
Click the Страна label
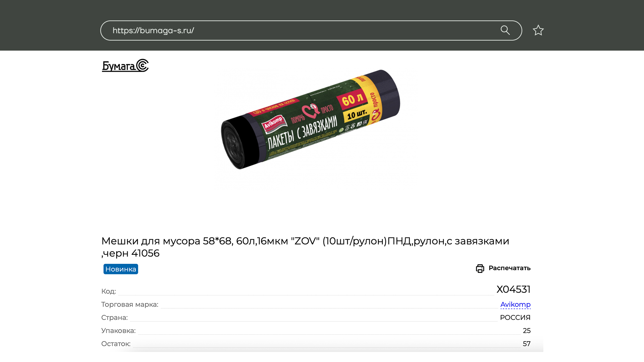coord(114,317)
